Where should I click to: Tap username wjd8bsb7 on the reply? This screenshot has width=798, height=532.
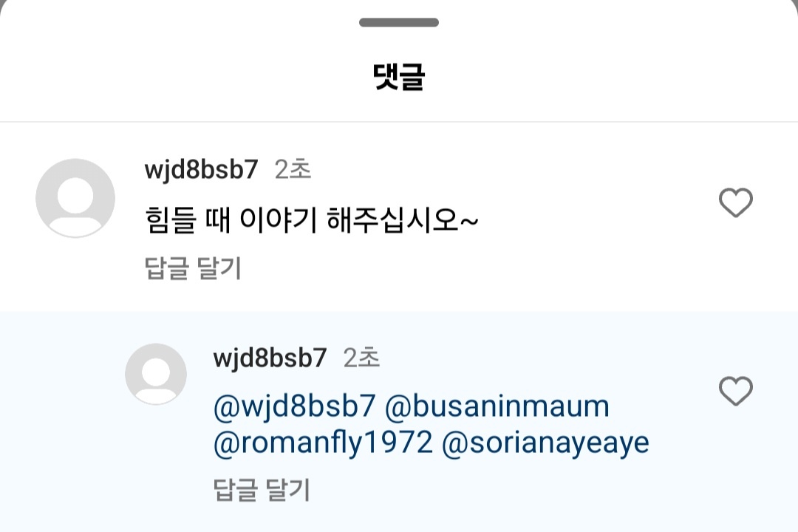click(270, 358)
